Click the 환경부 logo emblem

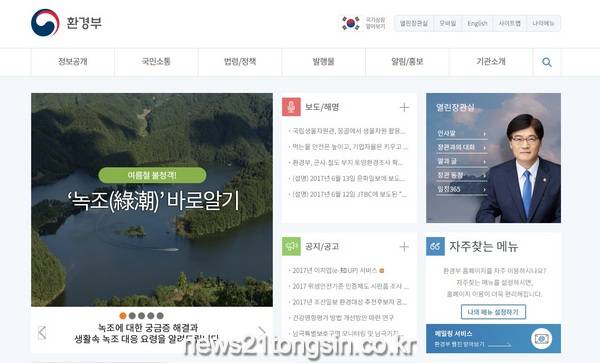click(x=45, y=23)
